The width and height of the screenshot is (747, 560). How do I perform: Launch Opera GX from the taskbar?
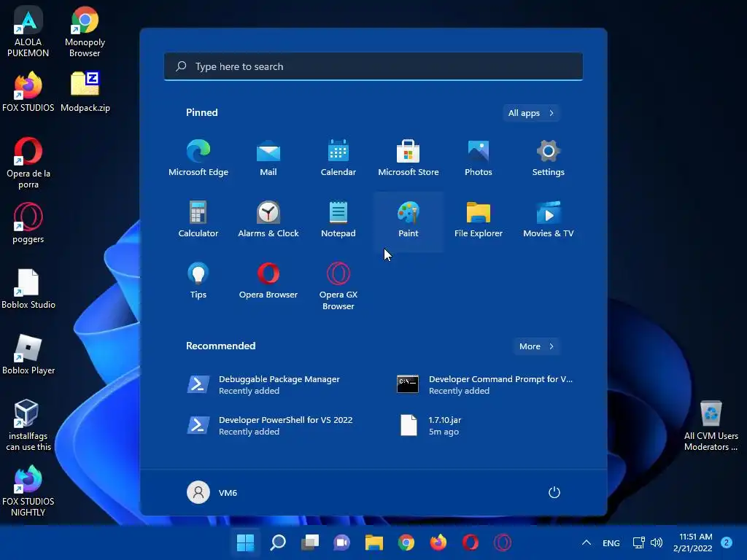(x=503, y=542)
